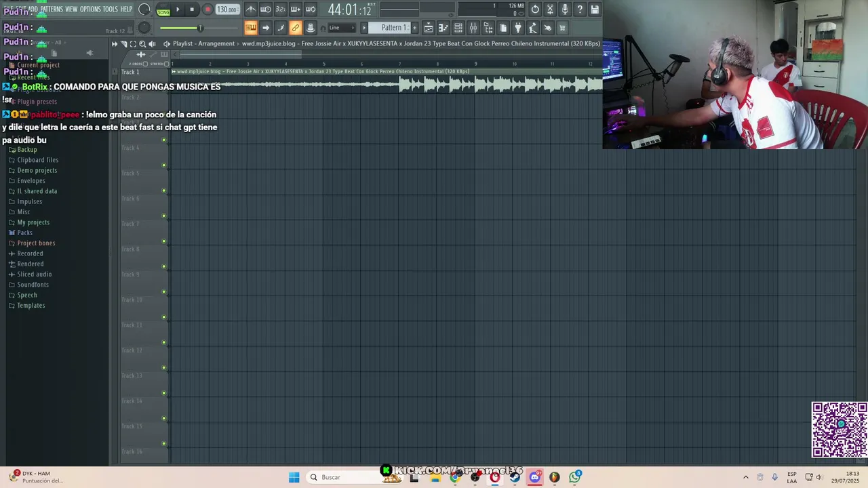Open the tempo tapper icon
The image size is (868, 488).
(533, 28)
